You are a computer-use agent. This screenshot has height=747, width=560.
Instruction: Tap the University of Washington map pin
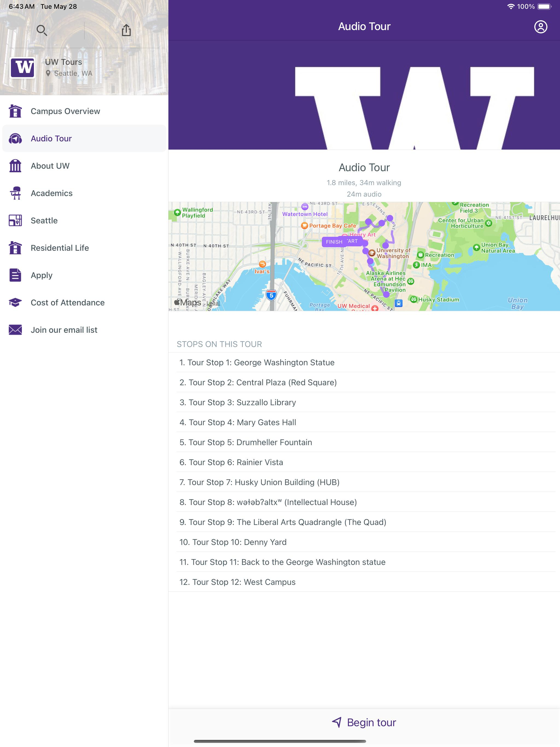pos(372,253)
